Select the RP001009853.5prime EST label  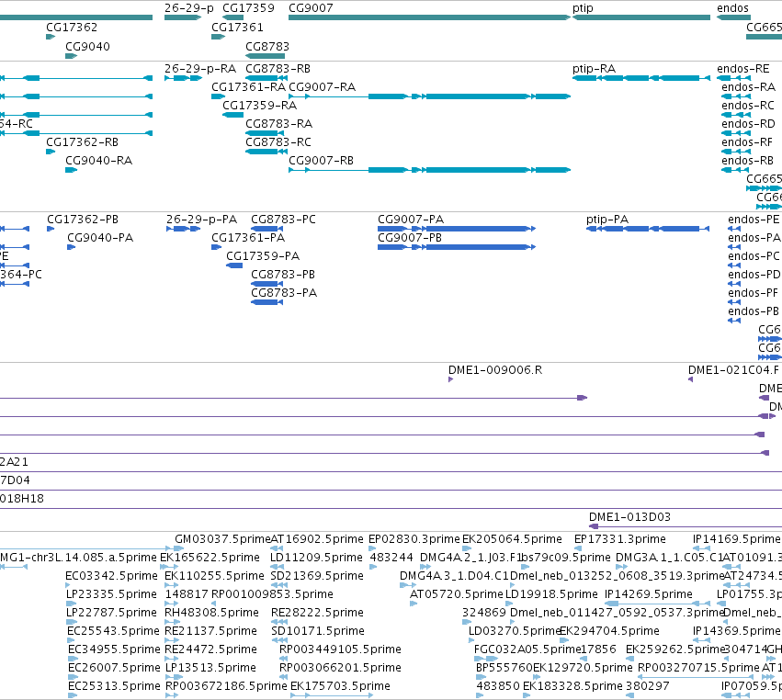272,594
